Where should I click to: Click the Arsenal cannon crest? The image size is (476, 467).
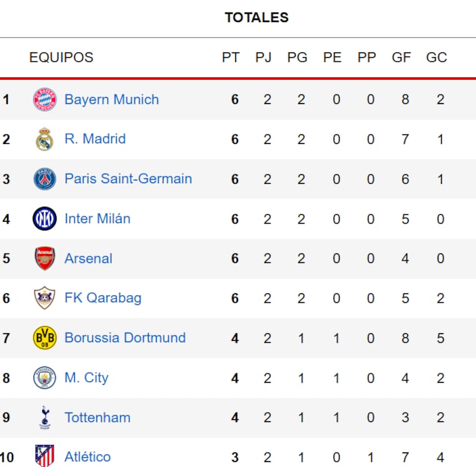(45, 259)
